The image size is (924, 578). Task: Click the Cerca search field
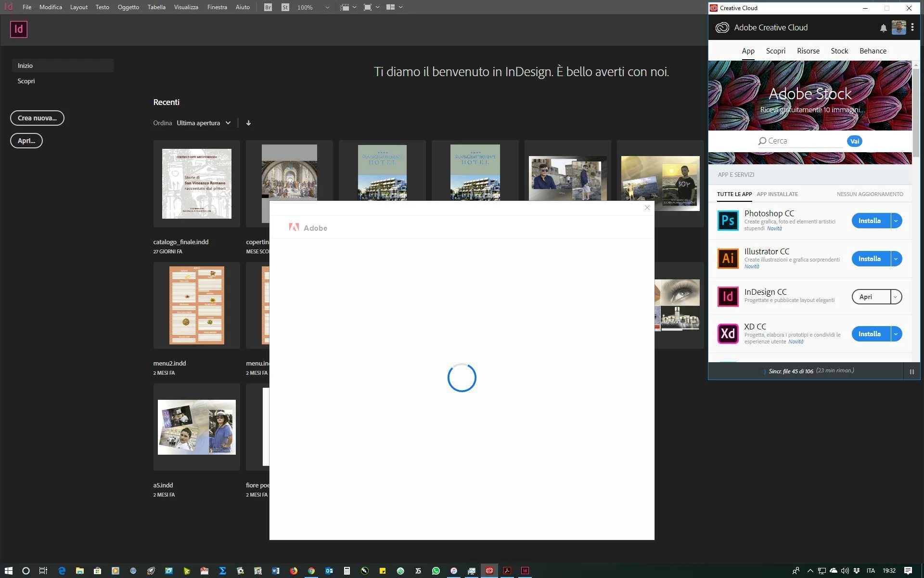(x=801, y=141)
